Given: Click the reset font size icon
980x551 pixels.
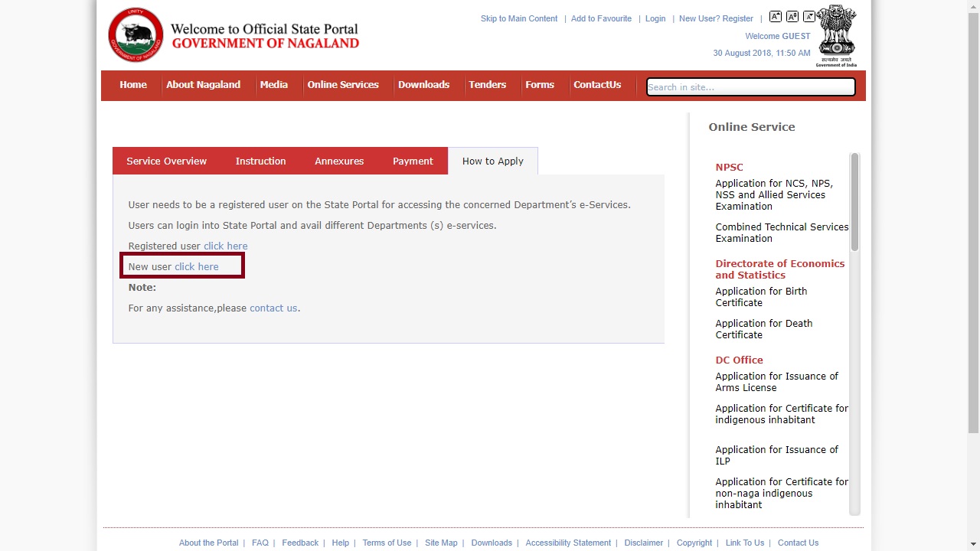Looking at the screenshot, I should pyautogui.click(x=792, y=16).
